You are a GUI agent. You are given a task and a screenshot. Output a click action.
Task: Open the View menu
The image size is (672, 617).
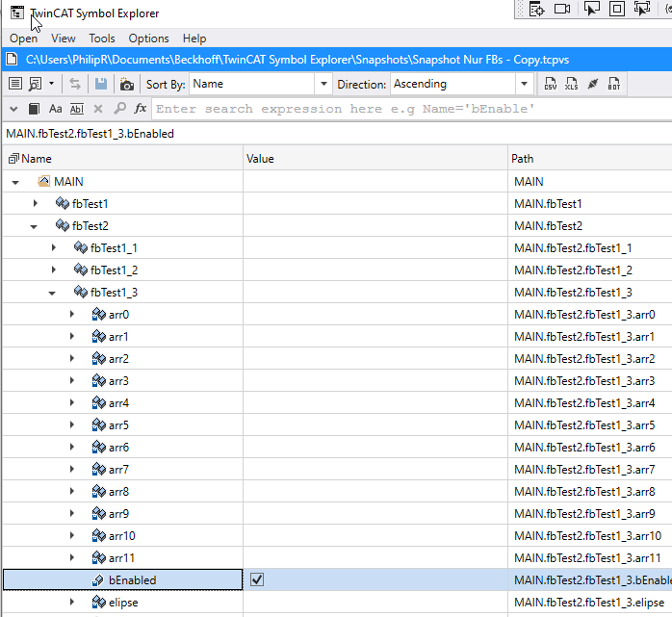(x=63, y=39)
